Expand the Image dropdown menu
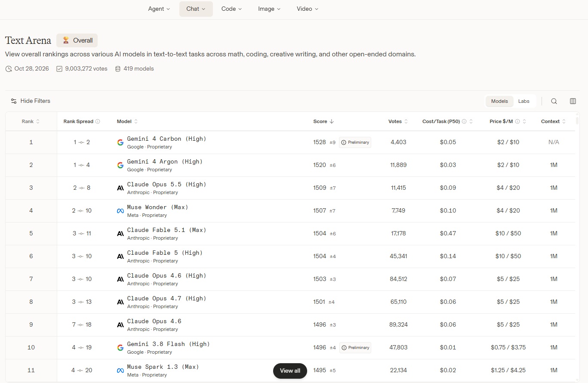 (x=269, y=9)
